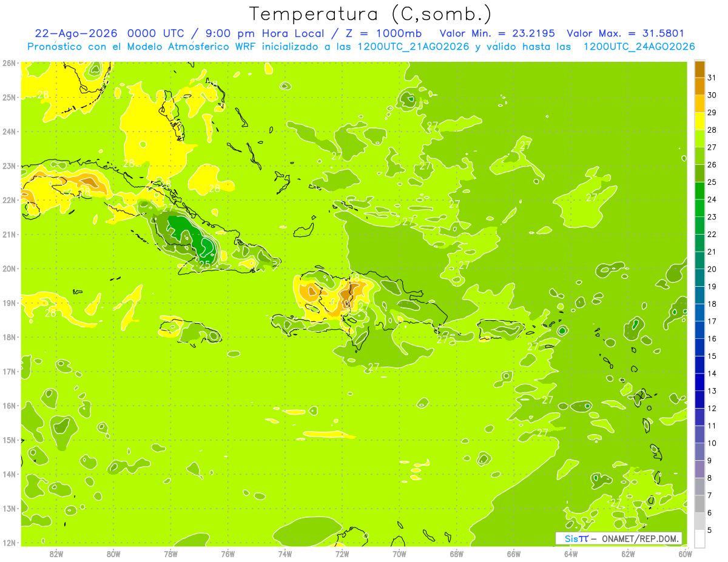Click the "15N" latitude axis label

(x=9, y=440)
